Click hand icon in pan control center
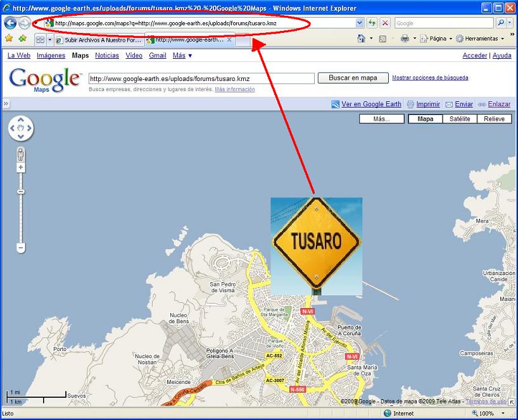The height and width of the screenshot is (420, 518). [x=21, y=128]
